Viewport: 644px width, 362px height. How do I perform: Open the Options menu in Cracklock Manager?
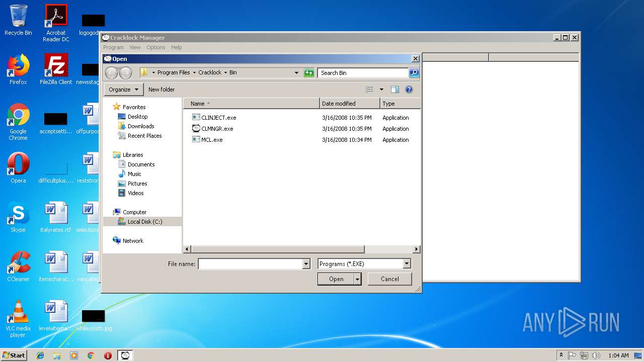tap(156, 47)
